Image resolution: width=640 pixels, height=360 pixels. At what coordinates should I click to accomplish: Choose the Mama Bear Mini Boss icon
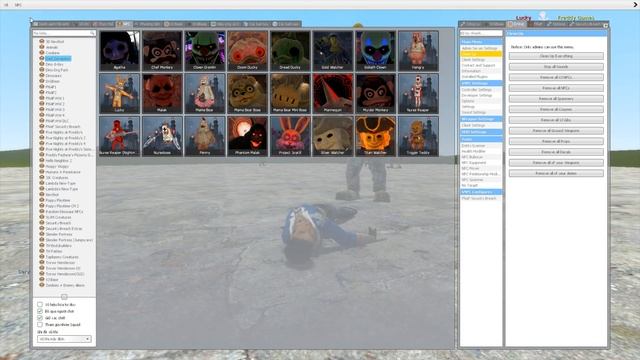pyautogui.click(x=290, y=93)
